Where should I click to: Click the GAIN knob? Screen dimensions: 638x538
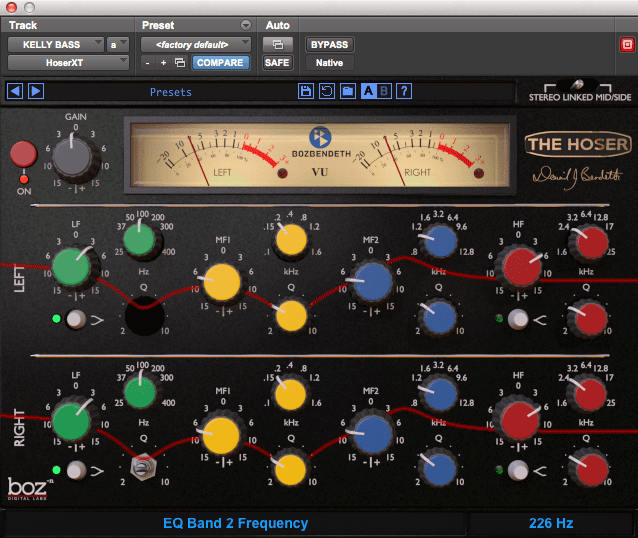point(75,158)
